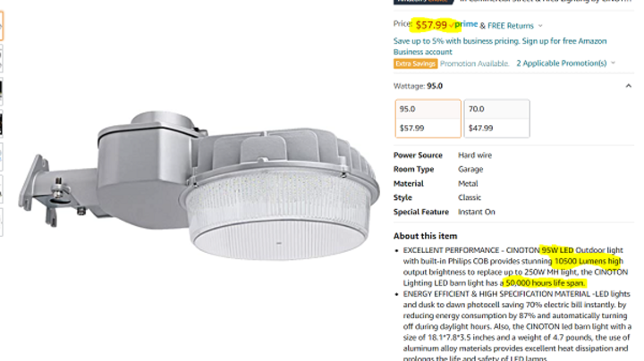Viewport: 644px width, 361px height.
Task: Click the main barn light product image
Action: click(199, 185)
